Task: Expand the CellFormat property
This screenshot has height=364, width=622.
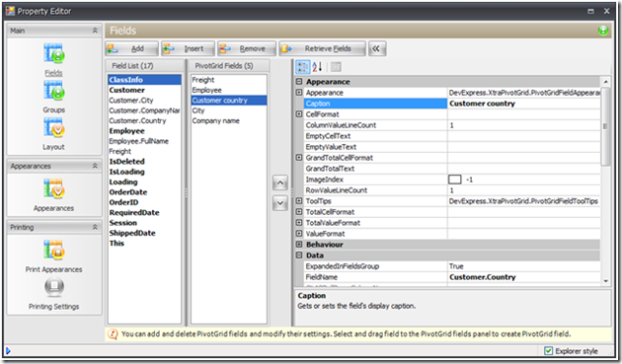Action: pos(299,114)
